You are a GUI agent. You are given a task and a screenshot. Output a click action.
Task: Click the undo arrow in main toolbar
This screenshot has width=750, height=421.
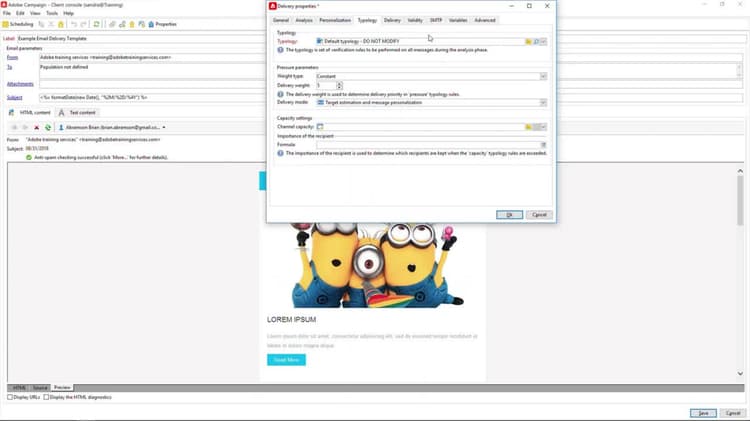pos(74,24)
